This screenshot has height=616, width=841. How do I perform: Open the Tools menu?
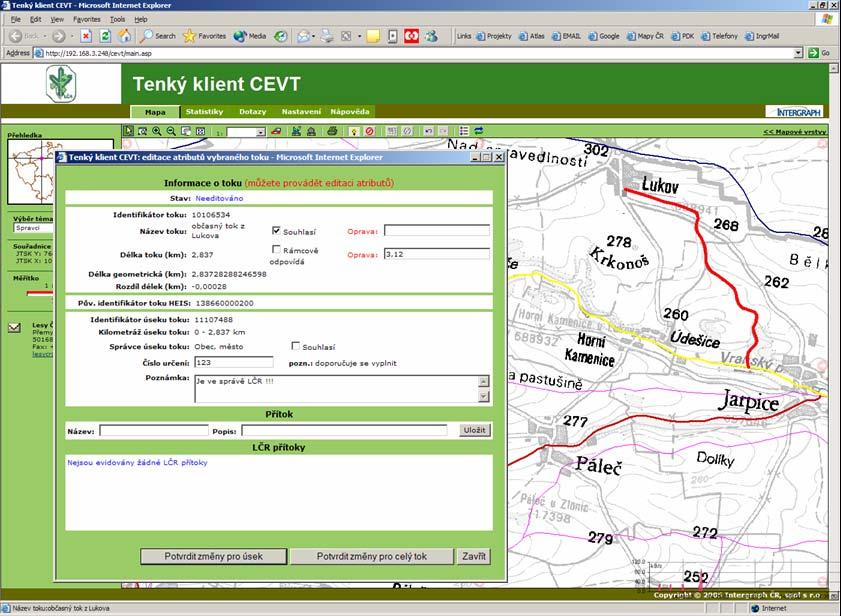click(117, 19)
